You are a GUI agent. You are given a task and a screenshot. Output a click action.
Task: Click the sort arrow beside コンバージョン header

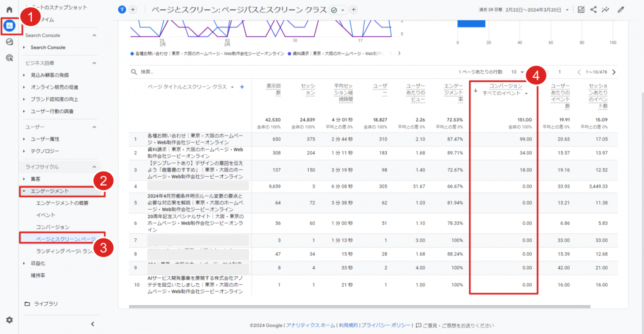476,90
